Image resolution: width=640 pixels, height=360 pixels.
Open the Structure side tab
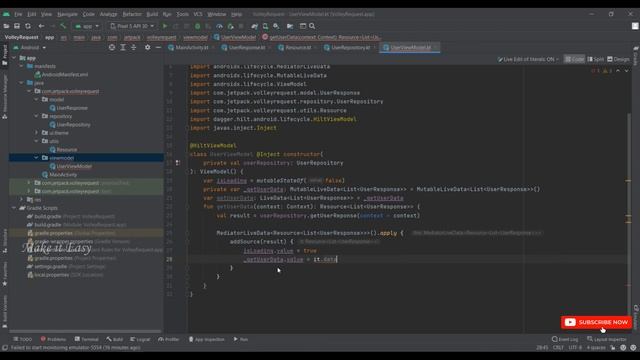coord(4,241)
